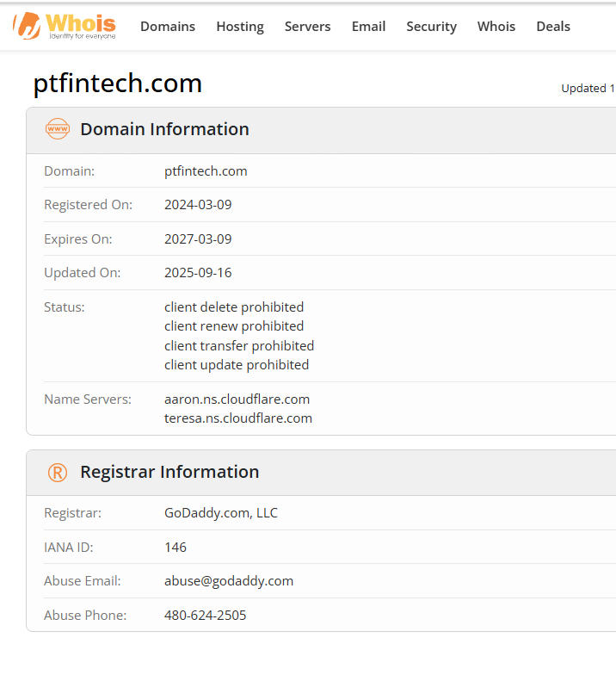Click the expiry date 2027-03-09
Viewport: 616px width, 675px height.
[198, 239]
